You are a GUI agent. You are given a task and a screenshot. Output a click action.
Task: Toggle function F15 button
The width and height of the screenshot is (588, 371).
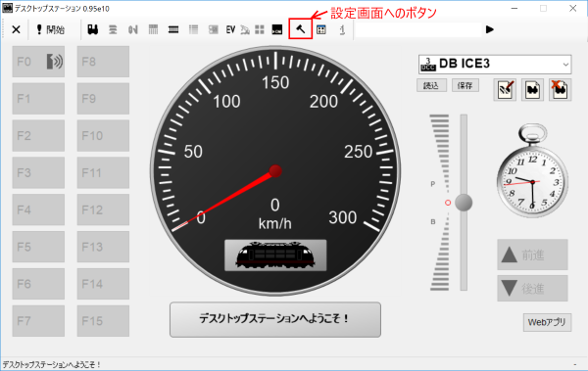click(103, 321)
